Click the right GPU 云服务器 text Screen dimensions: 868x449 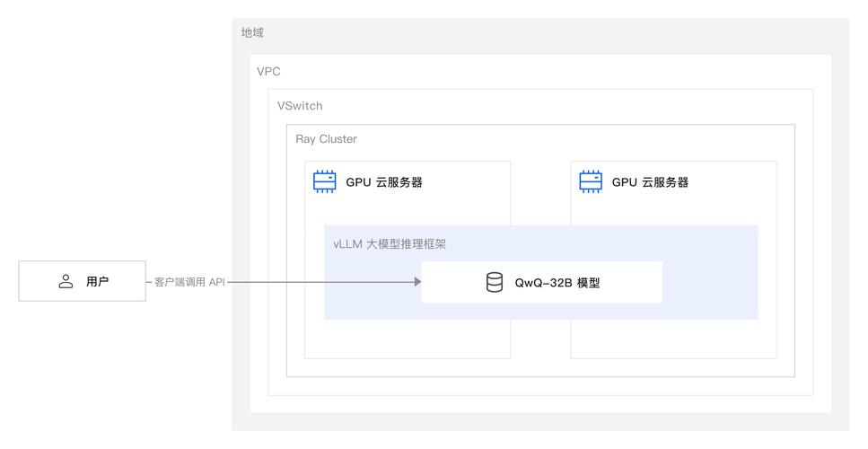click(x=650, y=182)
